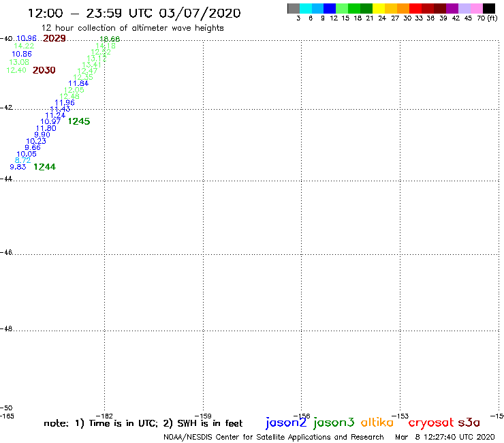504x443 pixels.
Task: Click the 13.08 wave height value
Action: (x=19, y=62)
